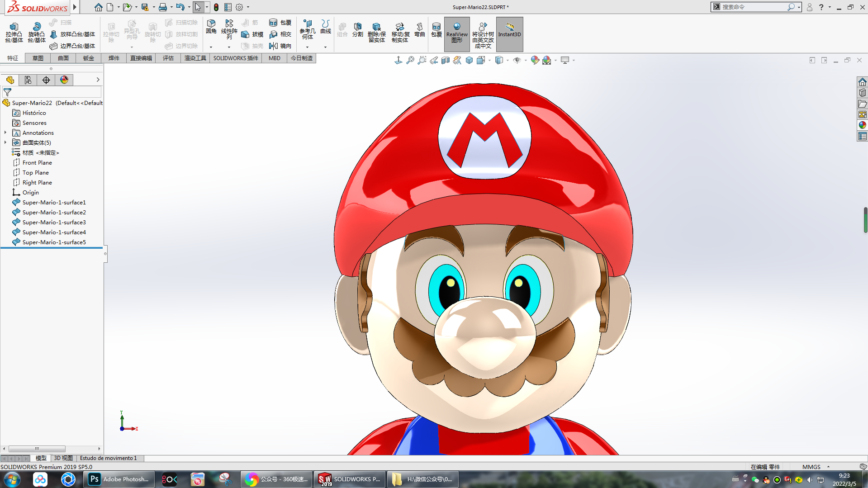
Task: Select Front Plane in feature tree
Action: click(37, 163)
